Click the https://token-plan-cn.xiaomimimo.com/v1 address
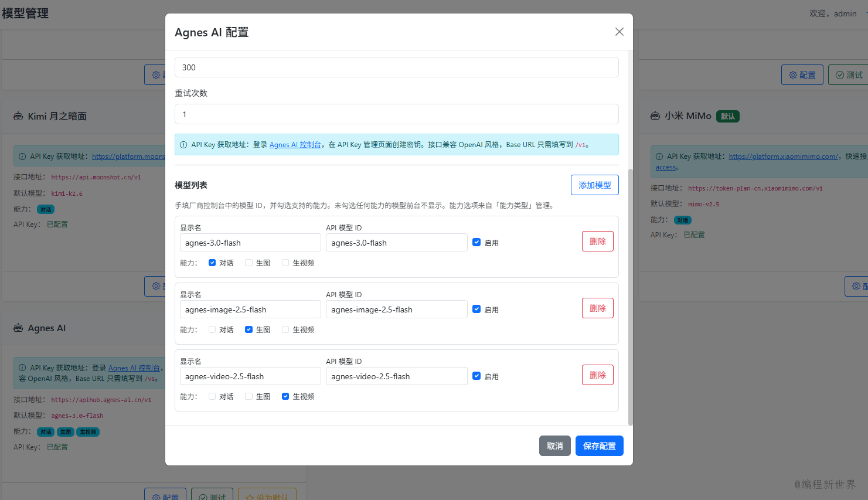868x500 pixels. 755,188
